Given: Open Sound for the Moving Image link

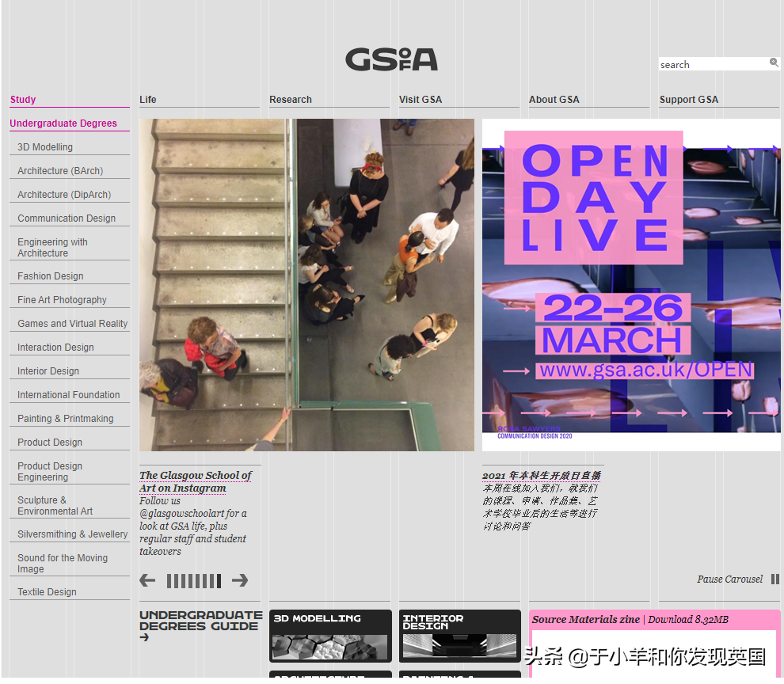Looking at the screenshot, I should pos(63,563).
